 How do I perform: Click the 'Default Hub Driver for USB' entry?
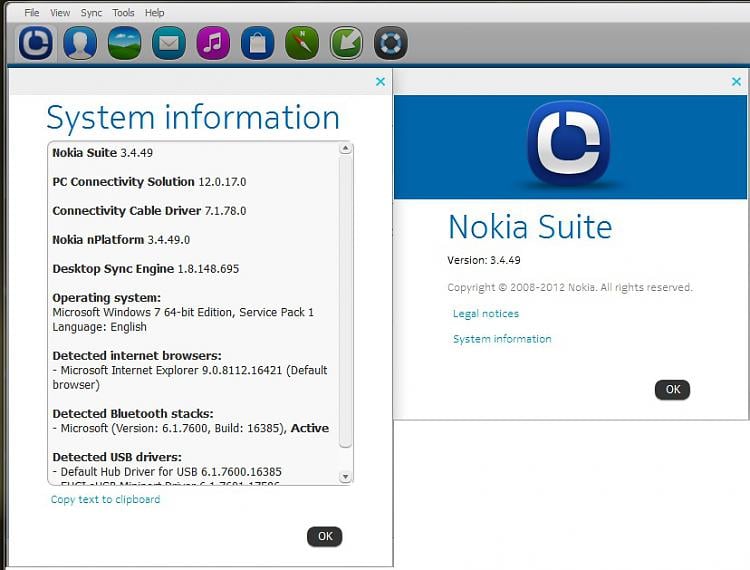[167, 472]
